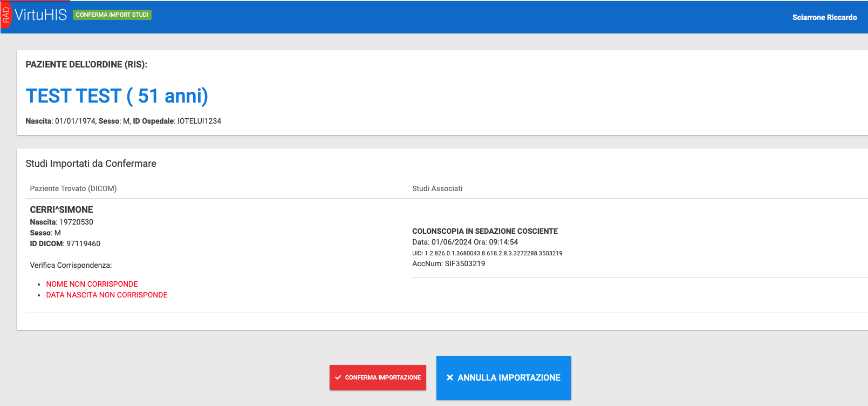
Task: Open the Sciarrone Riccardo user menu
Action: click(824, 17)
